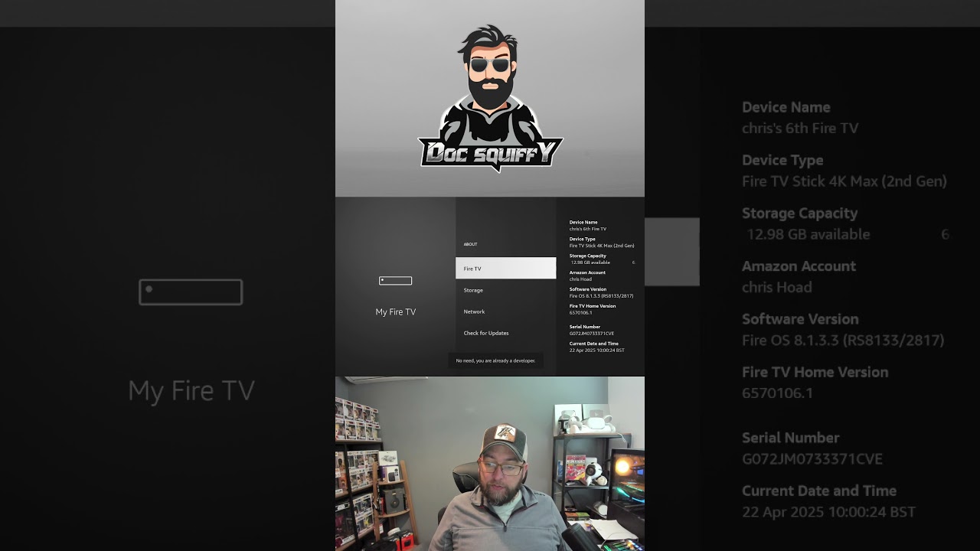
Task: Click the large Device Type heading in the right background
Action: coord(782,161)
